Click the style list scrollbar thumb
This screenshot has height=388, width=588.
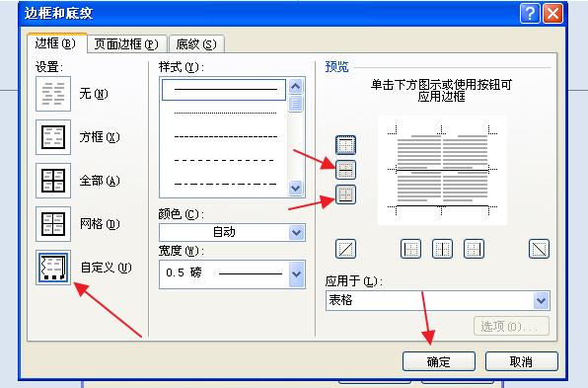point(296,104)
